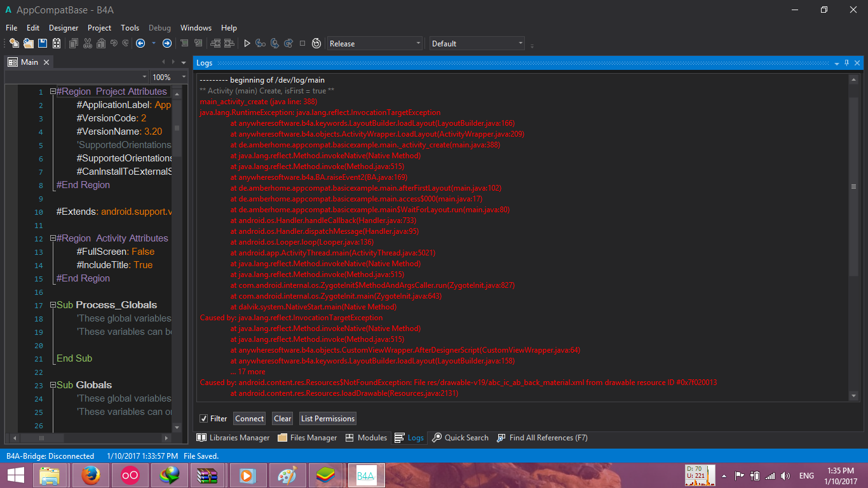The image size is (868, 488).
Task: Click the New project toolbar icon
Action: (x=14, y=43)
